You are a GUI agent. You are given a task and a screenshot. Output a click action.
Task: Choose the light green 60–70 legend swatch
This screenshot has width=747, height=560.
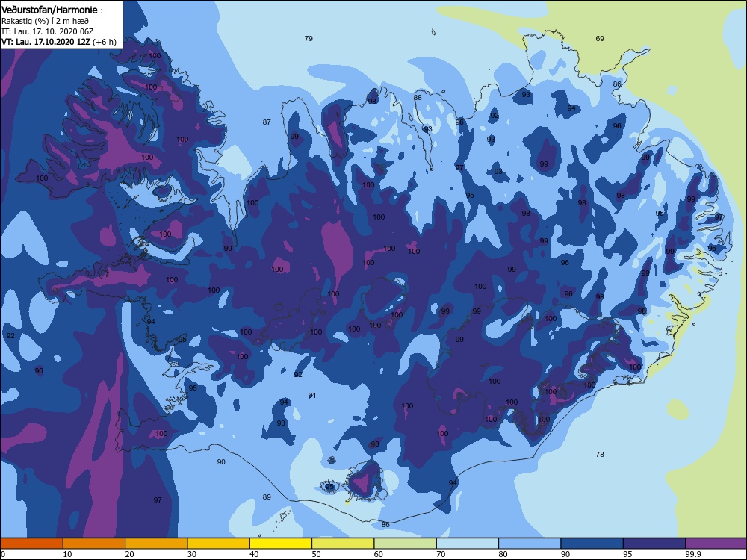coord(406,544)
